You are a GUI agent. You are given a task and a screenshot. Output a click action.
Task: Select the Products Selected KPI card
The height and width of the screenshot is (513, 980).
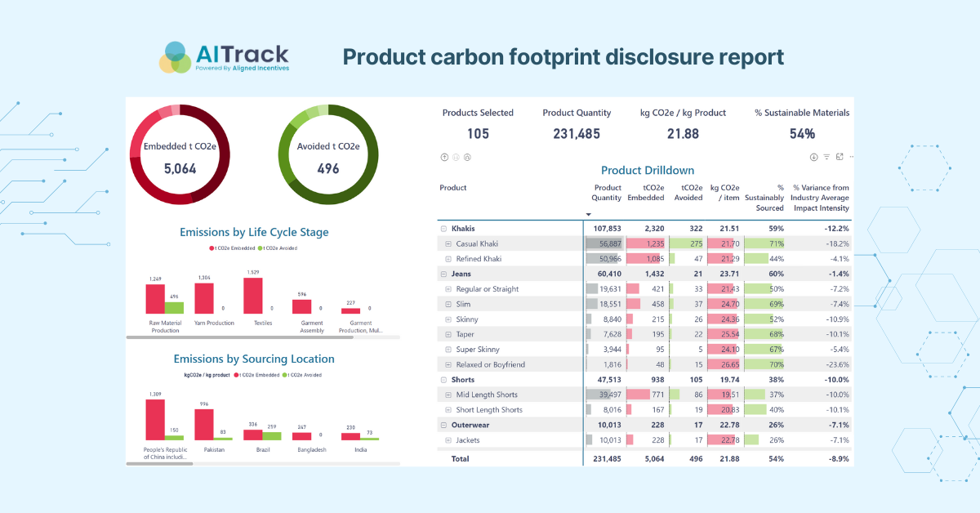coord(478,123)
